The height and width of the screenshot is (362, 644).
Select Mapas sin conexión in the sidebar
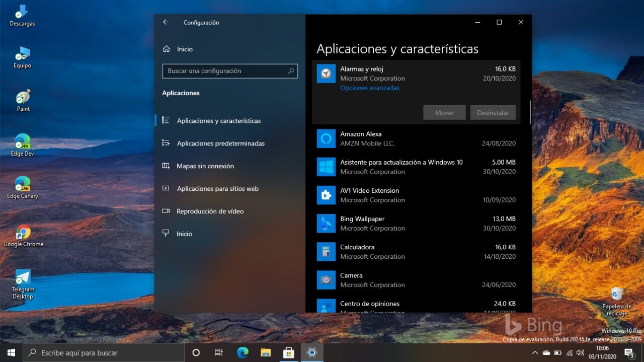point(205,166)
